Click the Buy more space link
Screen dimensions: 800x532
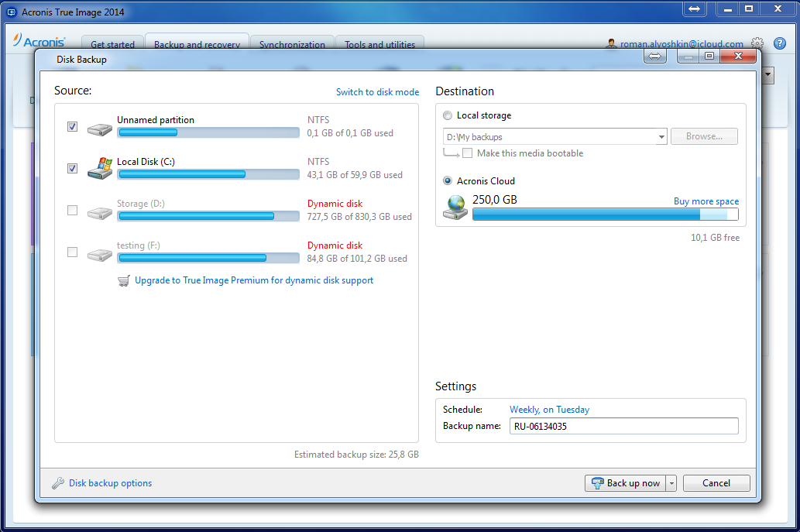[x=706, y=201]
